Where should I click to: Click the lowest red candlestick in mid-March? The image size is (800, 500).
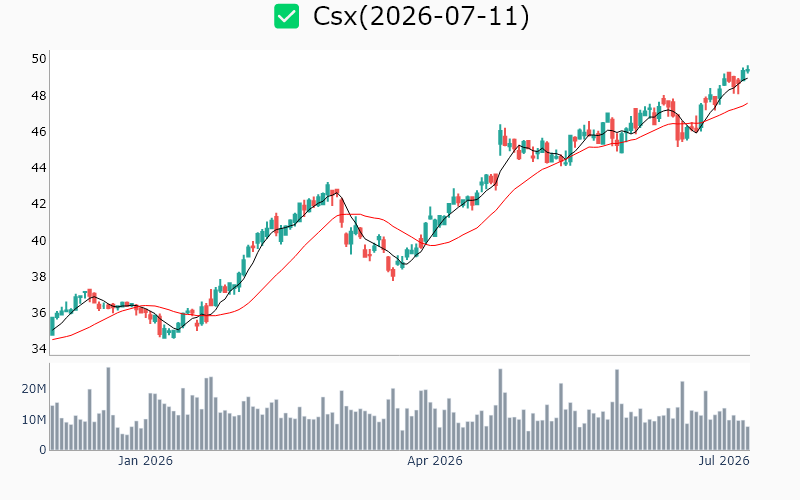pos(393,274)
